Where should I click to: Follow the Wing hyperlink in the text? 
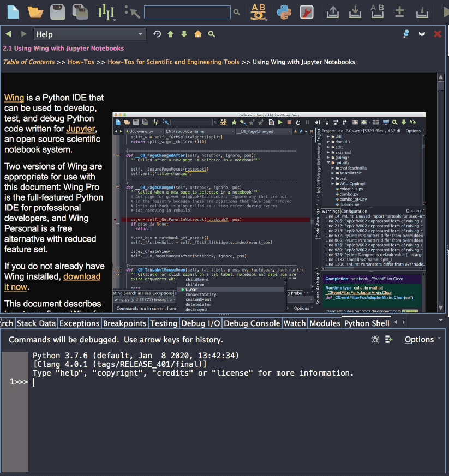point(14,98)
